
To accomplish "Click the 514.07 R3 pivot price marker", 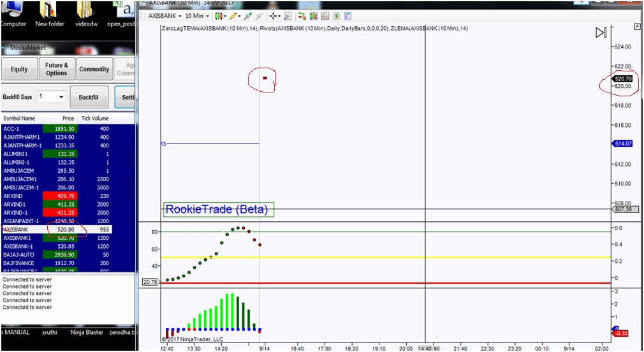I will 623,143.
